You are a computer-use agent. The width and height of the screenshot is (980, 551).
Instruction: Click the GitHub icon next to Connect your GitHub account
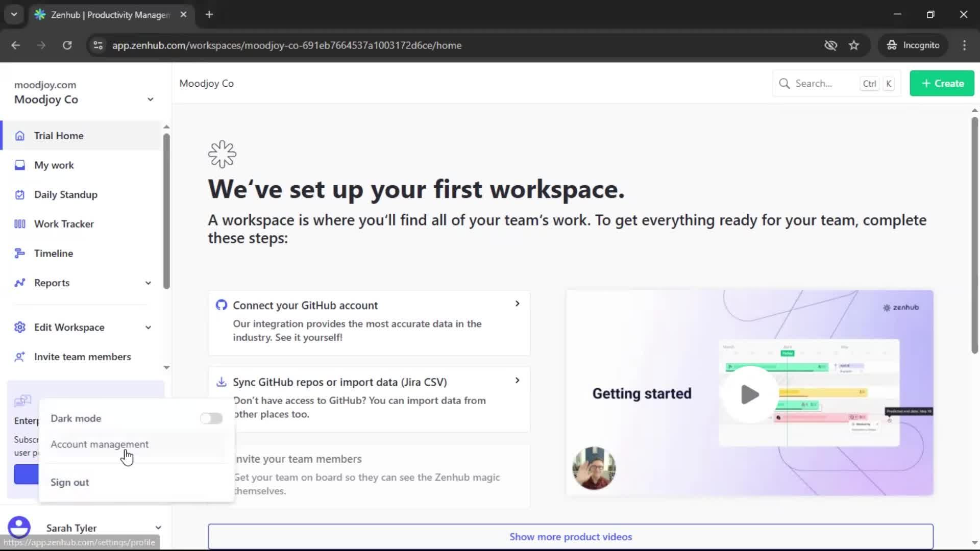click(222, 305)
